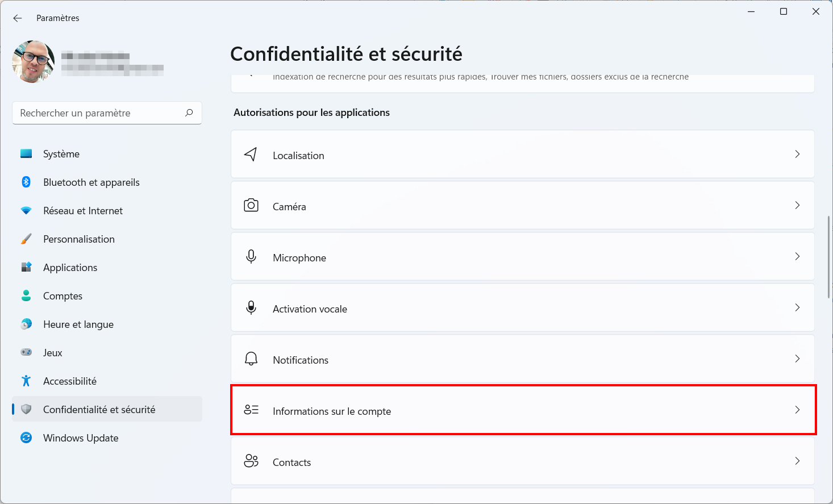Click the Windows Update icon

pyautogui.click(x=26, y=438)
